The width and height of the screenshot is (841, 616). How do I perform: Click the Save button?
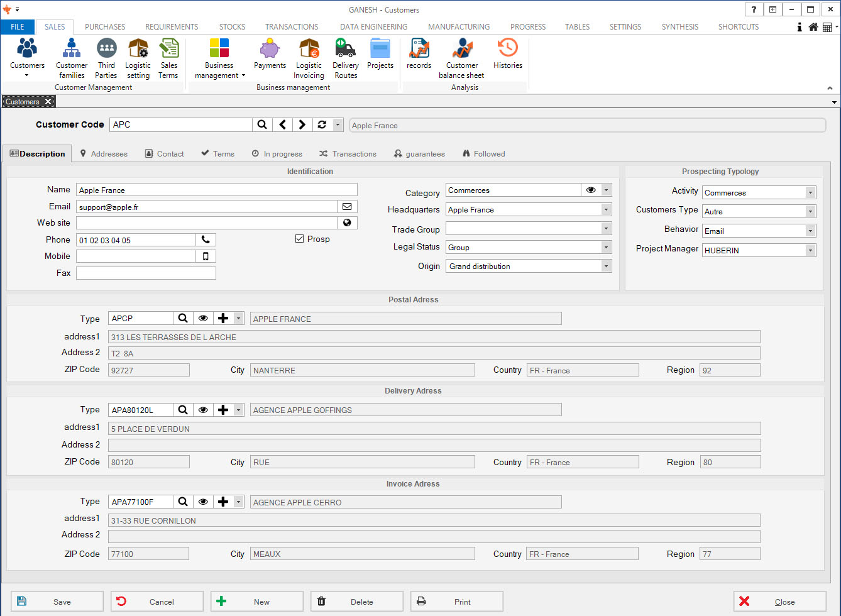tap(57, 602)
